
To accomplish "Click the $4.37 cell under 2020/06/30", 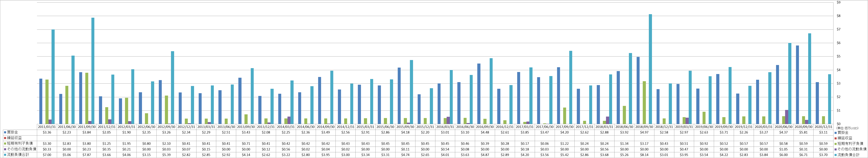I will [x=783, y=132].
